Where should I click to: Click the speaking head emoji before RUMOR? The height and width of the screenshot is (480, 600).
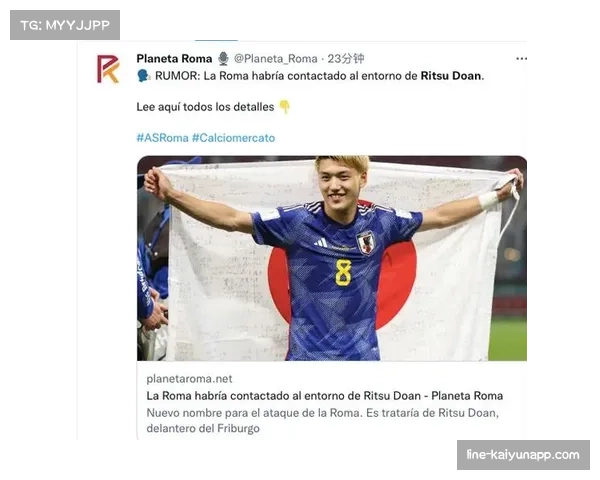coord(143,76)
